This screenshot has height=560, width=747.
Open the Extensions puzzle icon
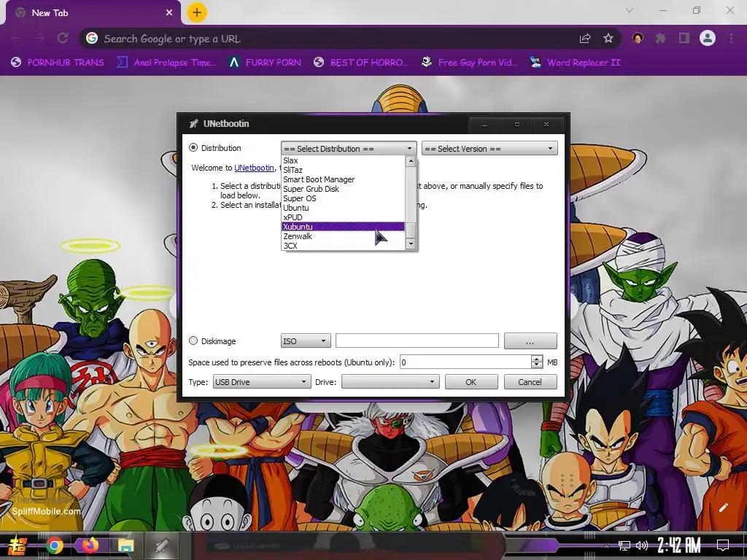point(660,39)
